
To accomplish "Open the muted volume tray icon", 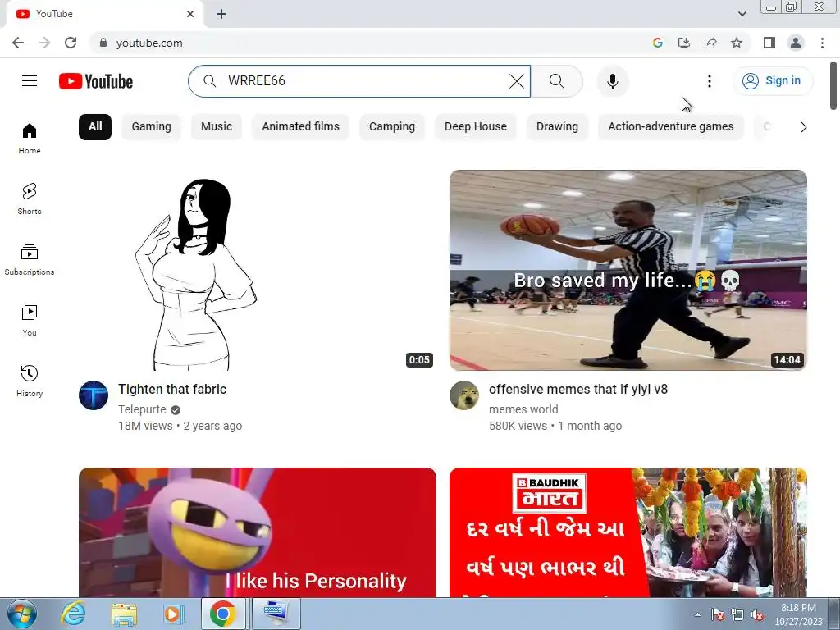I will pos(757,615).
